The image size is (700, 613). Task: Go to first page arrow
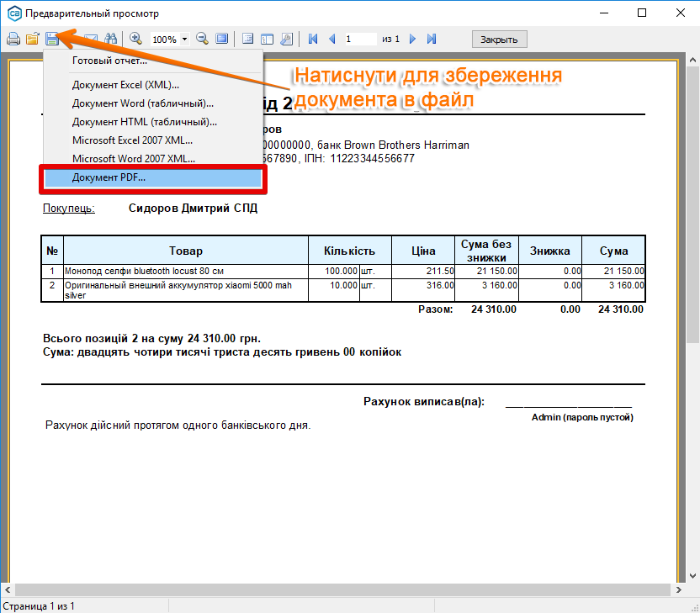313,39
